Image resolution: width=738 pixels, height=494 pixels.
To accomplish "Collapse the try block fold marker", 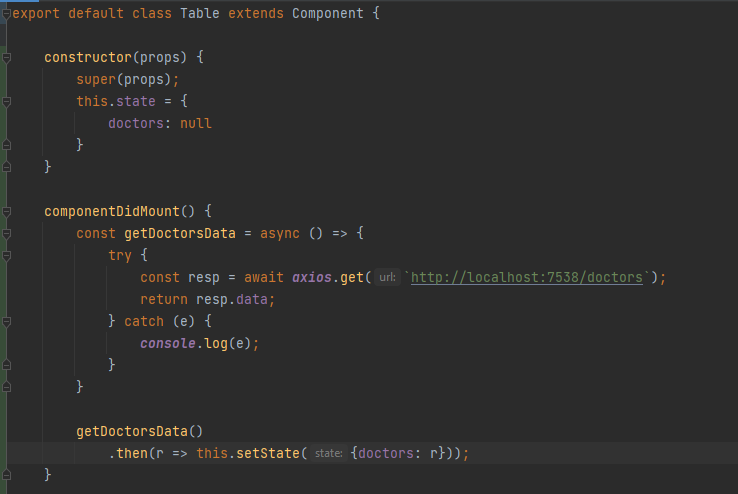I will click(x=7, y=256).
